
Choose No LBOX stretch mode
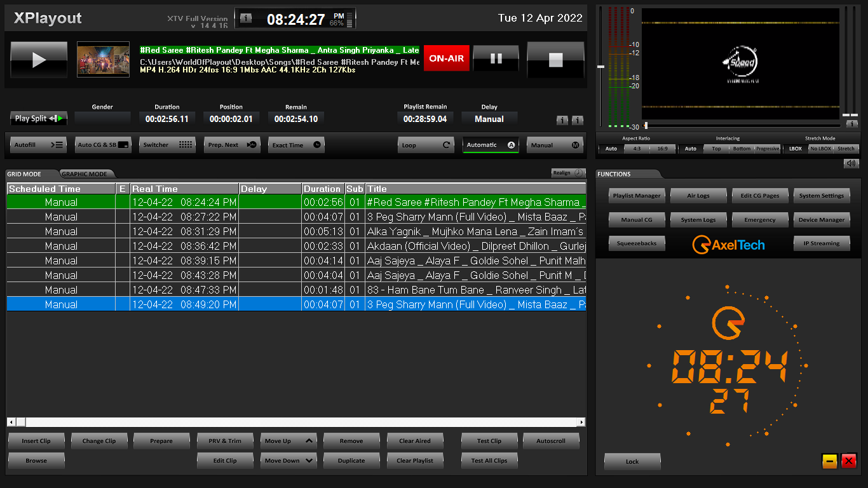tap(820, 149)
